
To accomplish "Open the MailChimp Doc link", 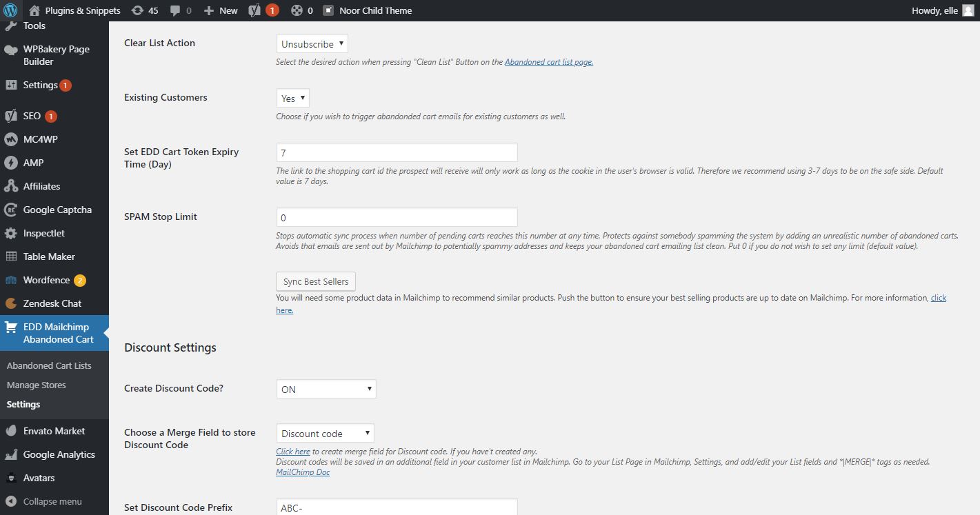I will (x=303, y=472).
